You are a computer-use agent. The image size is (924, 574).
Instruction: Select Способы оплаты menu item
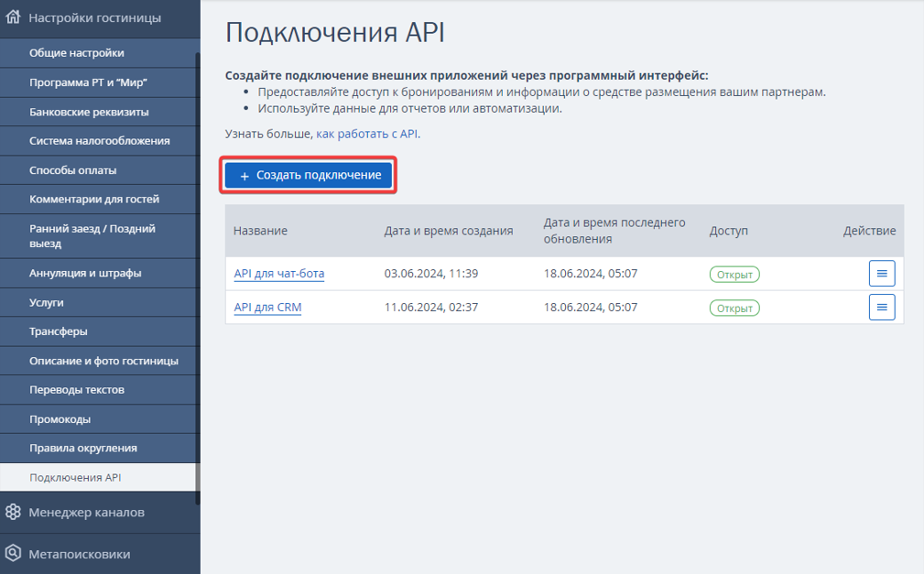click(x=98, y=170)
